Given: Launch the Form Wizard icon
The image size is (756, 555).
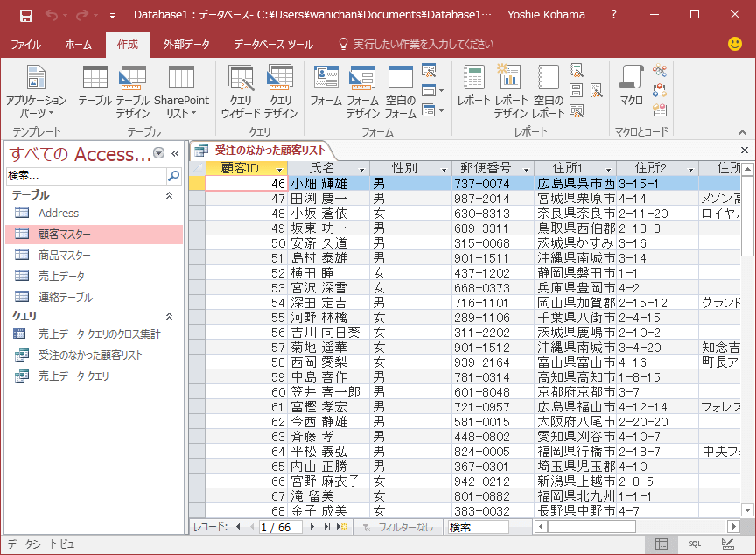Looking at the screenshot, I should (429, 70).
